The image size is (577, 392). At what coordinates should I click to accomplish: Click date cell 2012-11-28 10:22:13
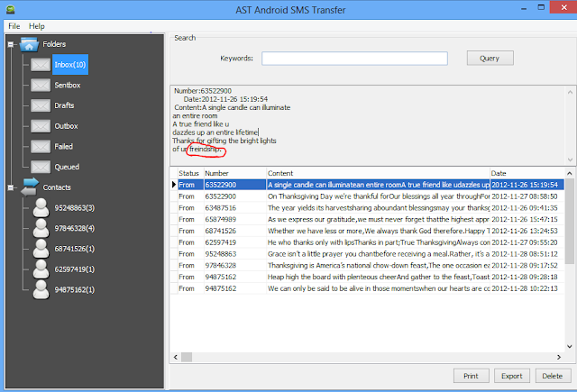[x=525, y=288]
